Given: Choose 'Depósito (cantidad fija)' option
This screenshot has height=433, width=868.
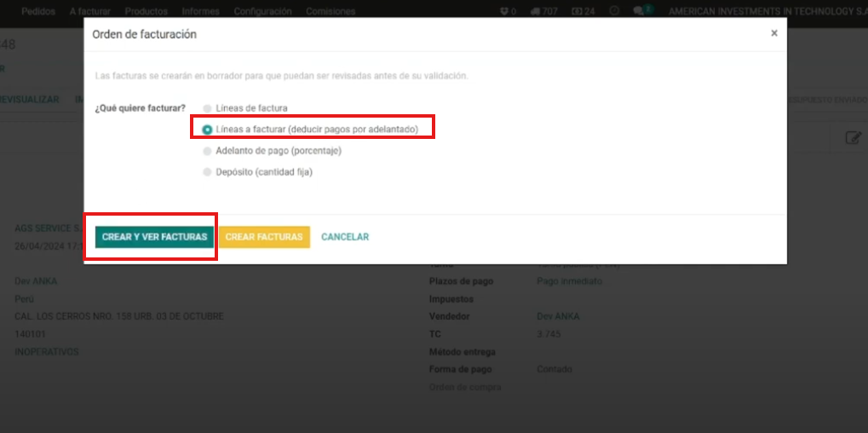Looking at the screenshot, I should [x=207, y=172].
